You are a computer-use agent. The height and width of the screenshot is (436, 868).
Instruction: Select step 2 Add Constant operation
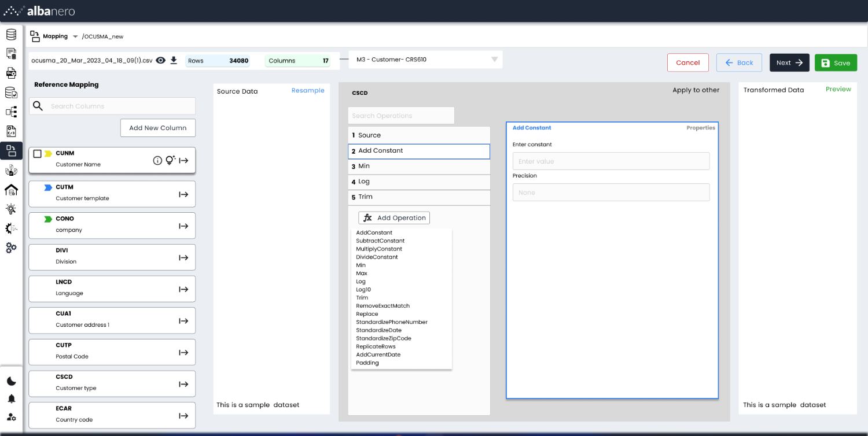419,151
